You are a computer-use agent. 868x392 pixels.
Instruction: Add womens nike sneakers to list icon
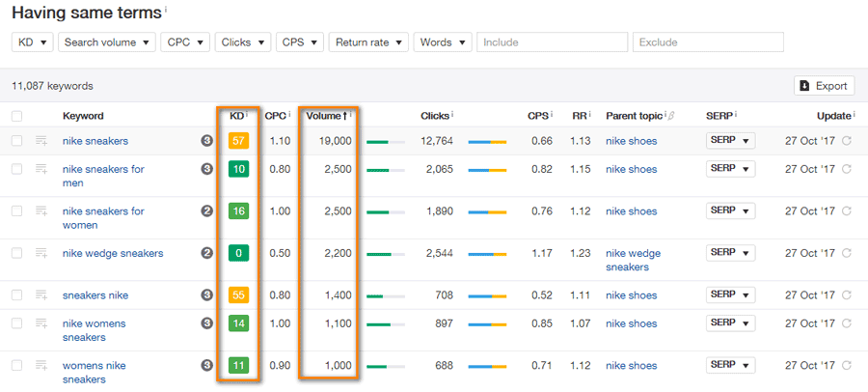pyautogui.click(x=41, y=365)
